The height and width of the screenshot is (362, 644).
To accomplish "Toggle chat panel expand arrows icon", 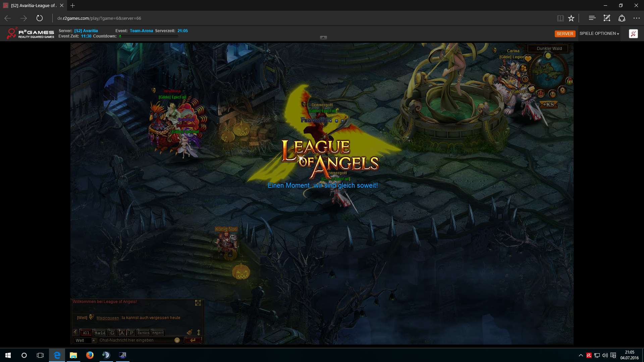I will [x=198, y=303].
